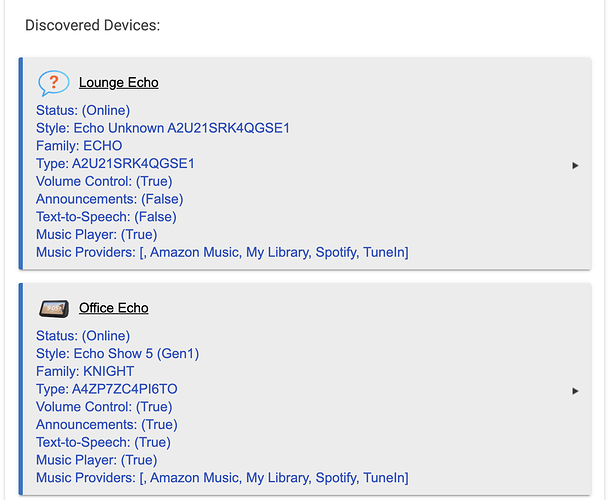Click Type A4ZP7ZC4PI6TO line
The image size is (611, 500).
coord(107,389)
